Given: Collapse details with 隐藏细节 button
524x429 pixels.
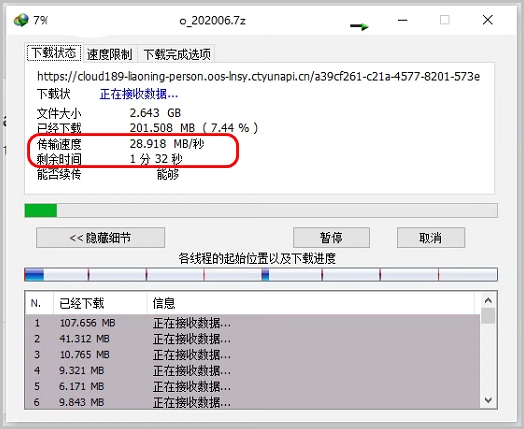Looking at the screenshot, I should [100, 238].
